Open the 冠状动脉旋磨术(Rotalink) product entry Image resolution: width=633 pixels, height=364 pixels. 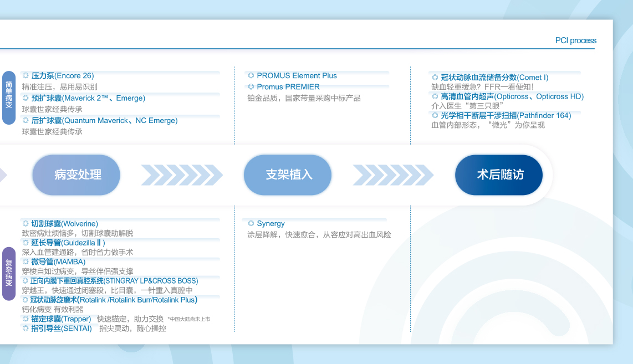pos(114,300)
